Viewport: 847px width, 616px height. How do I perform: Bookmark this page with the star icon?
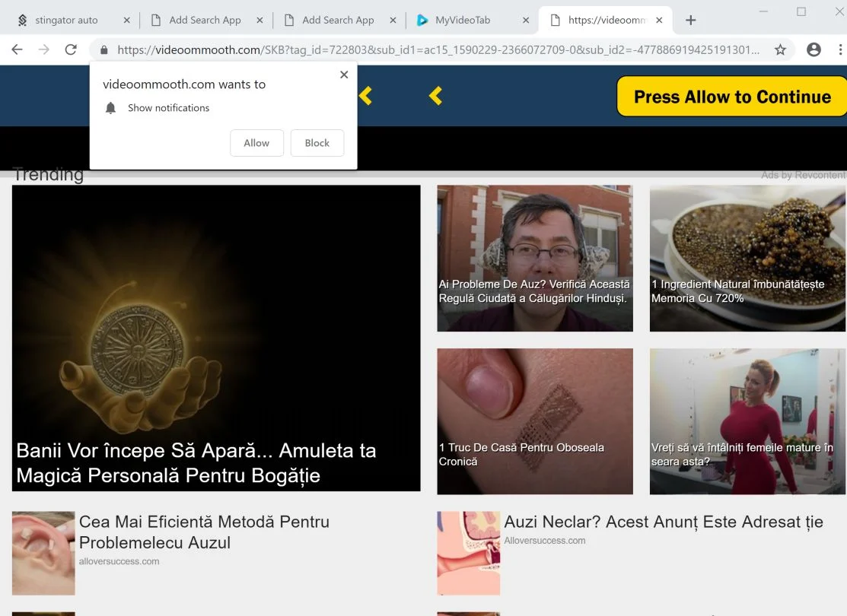pyautogui.click(x=780, y=50)
